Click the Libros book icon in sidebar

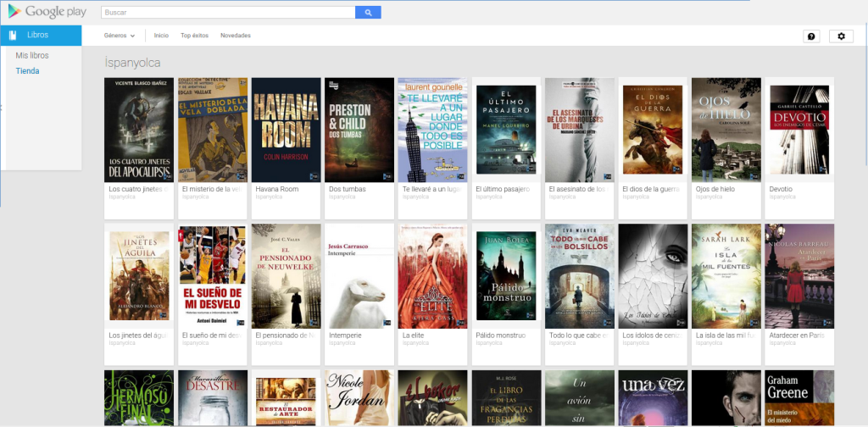pos(14,36)
